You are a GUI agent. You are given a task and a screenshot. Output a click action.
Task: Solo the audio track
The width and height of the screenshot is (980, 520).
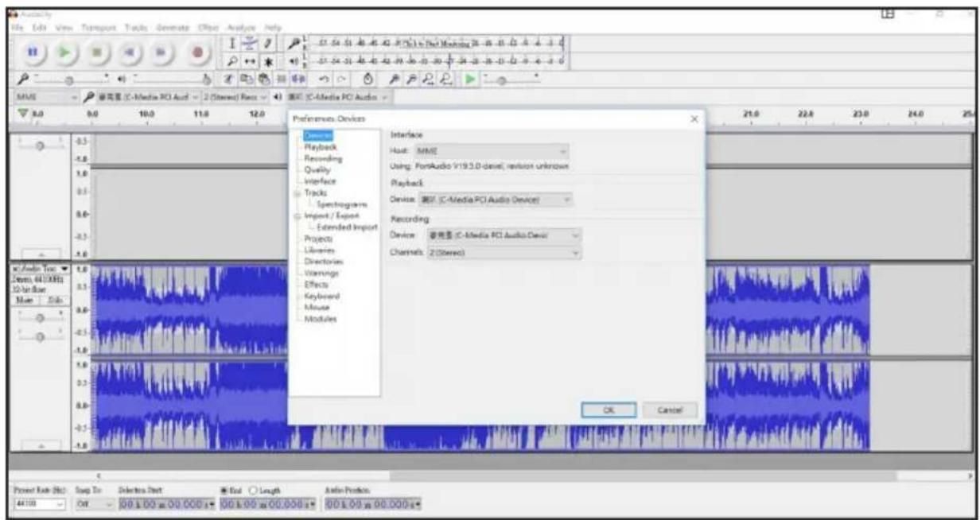click(x=54, y=301)
